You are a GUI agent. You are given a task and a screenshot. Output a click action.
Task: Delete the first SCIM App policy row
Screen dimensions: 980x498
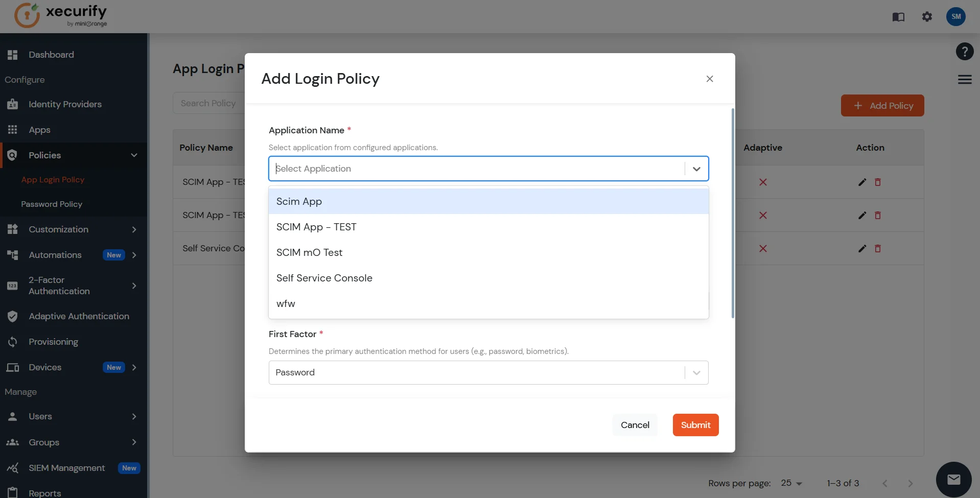(878, 182)
